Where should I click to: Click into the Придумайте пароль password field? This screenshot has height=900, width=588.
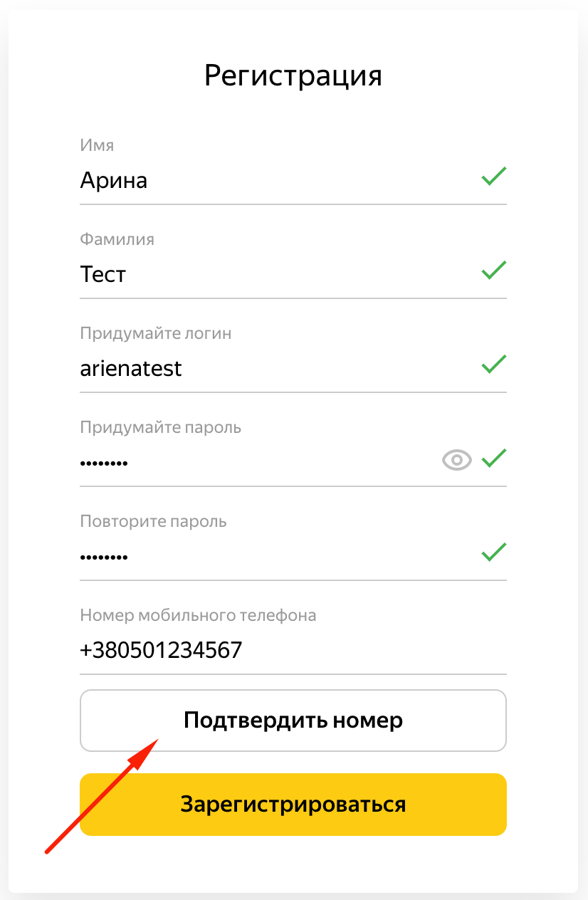256,463
